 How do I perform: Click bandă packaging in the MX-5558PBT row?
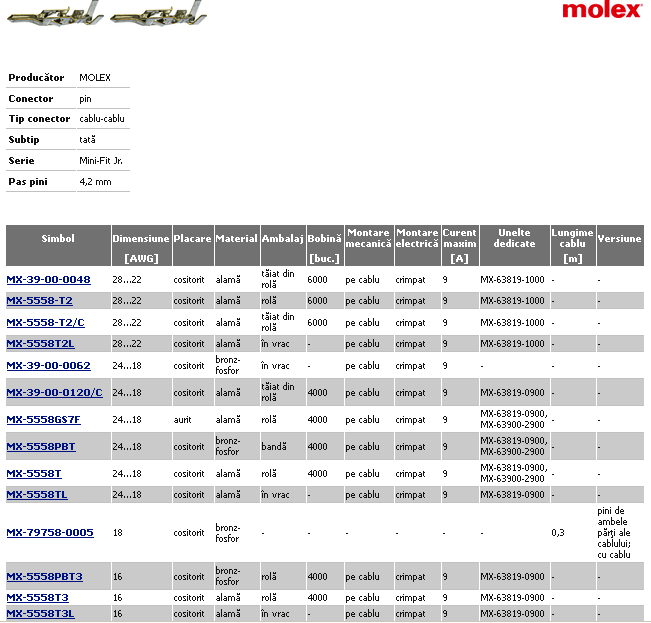point(274,447)
